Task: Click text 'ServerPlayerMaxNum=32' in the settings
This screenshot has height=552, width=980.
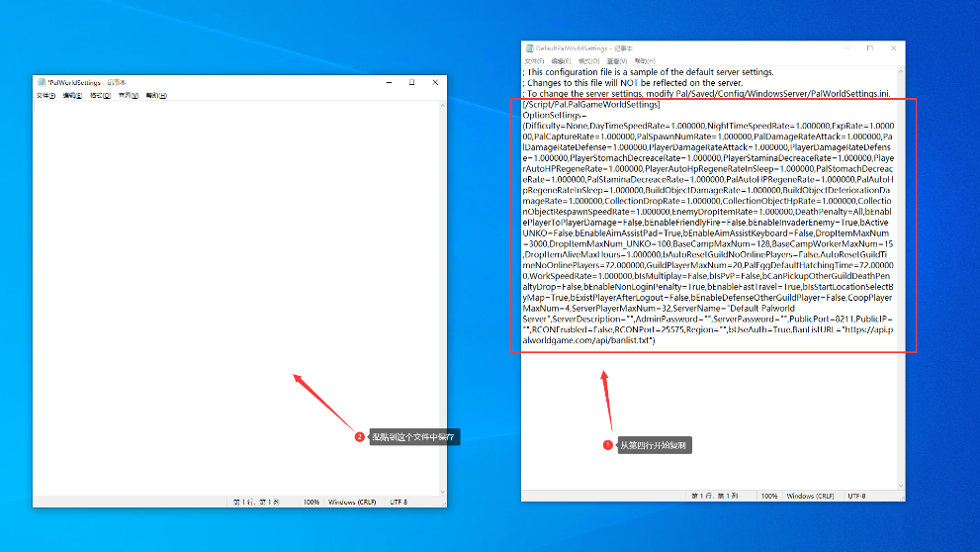Action: pyautogui.click(x=621, y=309)
